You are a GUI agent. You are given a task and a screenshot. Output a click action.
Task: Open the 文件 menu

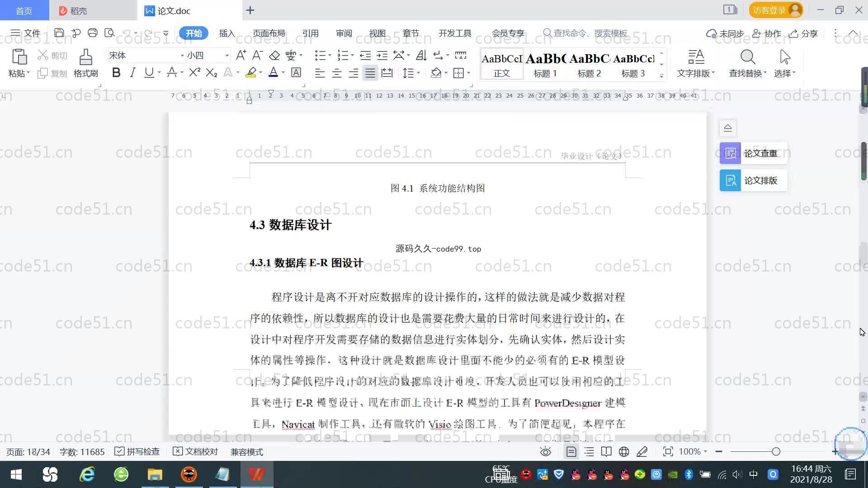coord(26,33)
